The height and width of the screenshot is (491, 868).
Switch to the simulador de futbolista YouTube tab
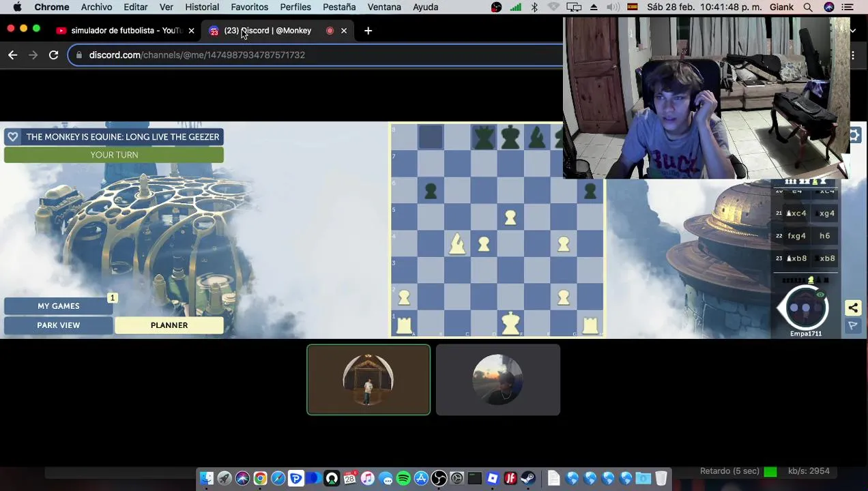[x=125, y=31]
